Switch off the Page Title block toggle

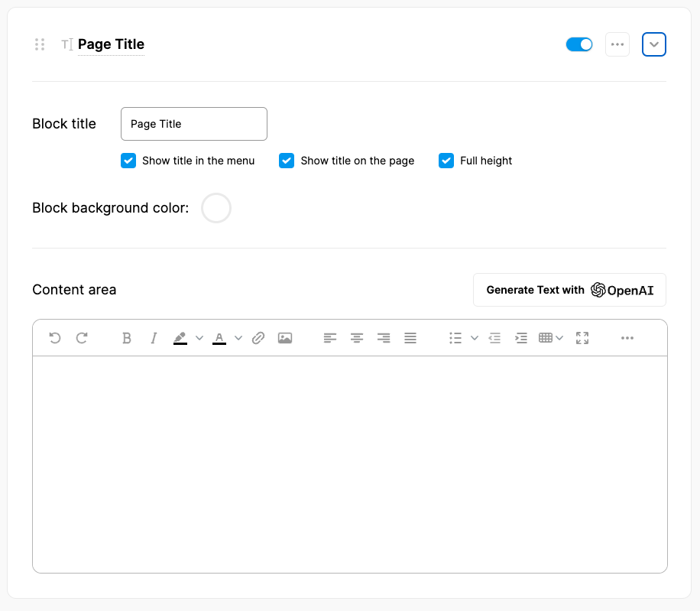(579, 44)
